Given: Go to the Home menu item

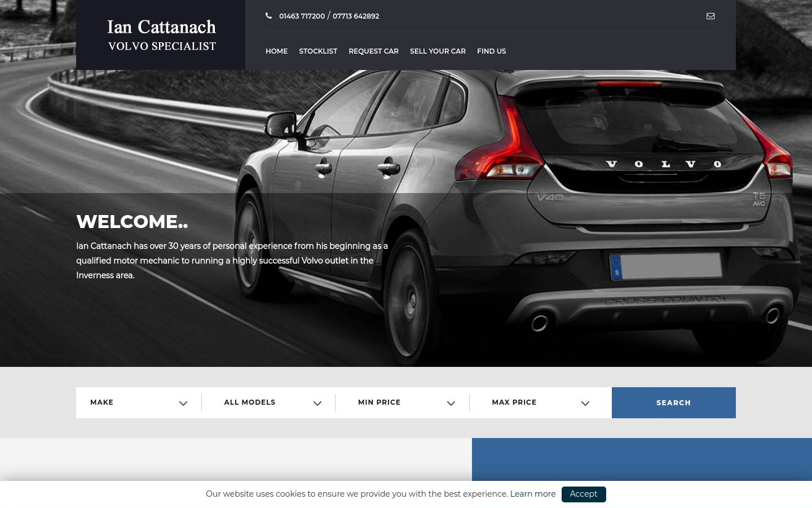Looking at the screenshot, I should click(276, 51).
